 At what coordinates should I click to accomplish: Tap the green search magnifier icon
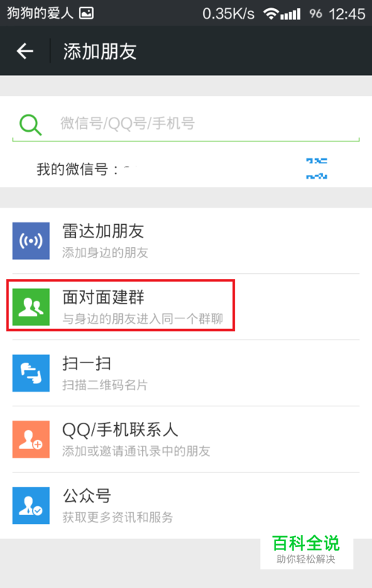pyautogui.click(x=31, y=125)
